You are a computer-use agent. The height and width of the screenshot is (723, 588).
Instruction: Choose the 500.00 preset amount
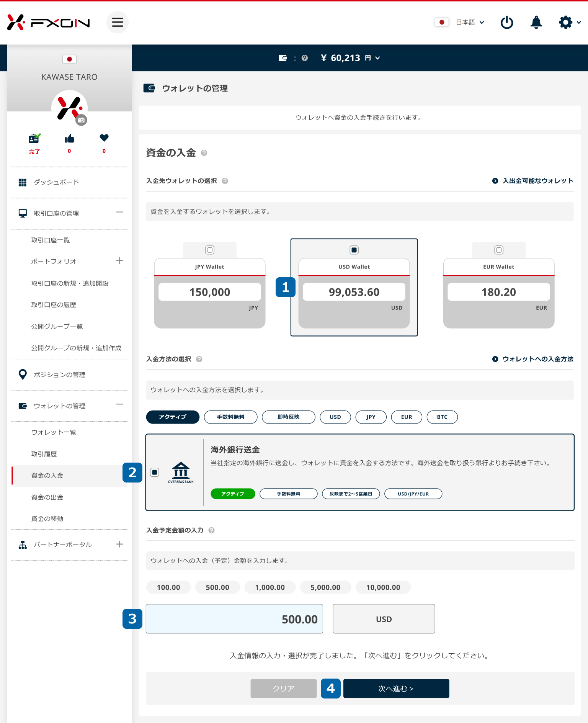point(217,587)
